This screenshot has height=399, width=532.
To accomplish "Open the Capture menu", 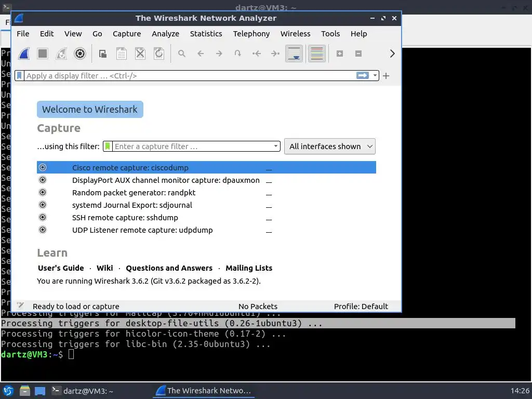I will (127, 34).
